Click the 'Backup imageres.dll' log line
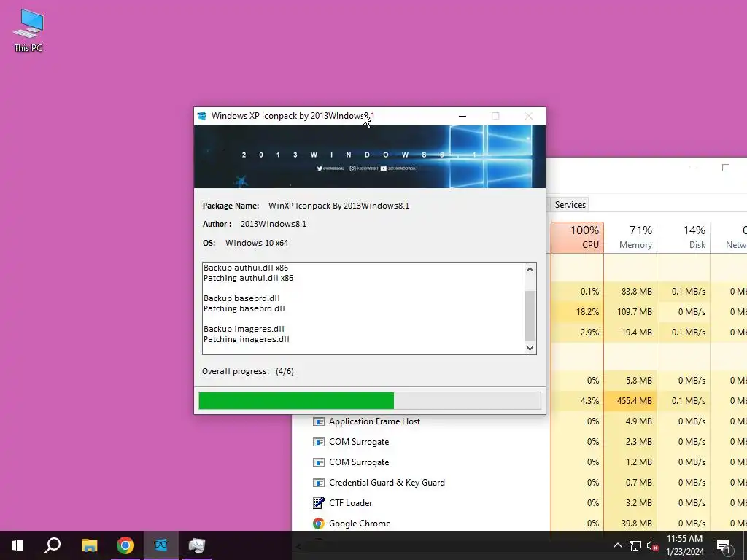Image resolution: width=747 pixels, height=560 pixels. click(244, 329)
